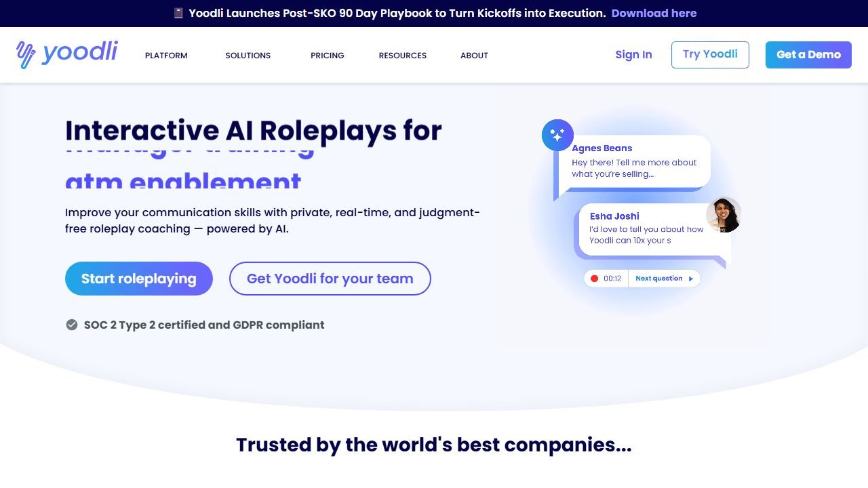Go to the Pricing page
Screen dimensions: 868x488
click(328, 56)
